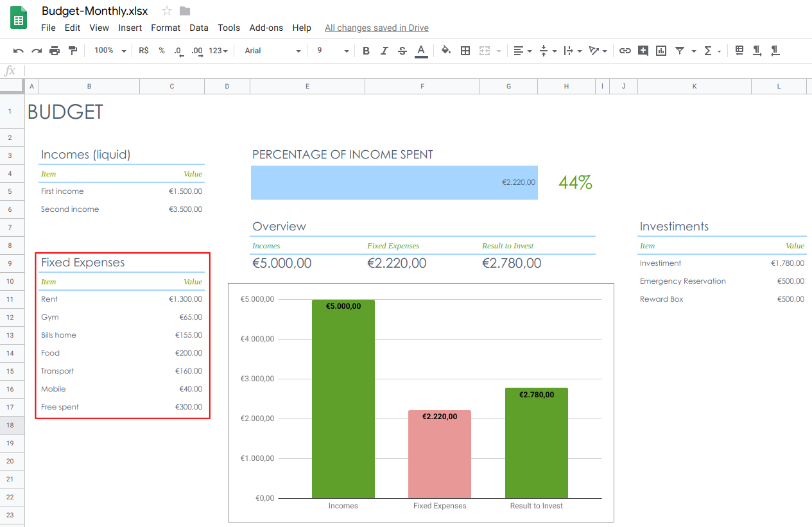Activate the paint format tool

click(73, 51)
